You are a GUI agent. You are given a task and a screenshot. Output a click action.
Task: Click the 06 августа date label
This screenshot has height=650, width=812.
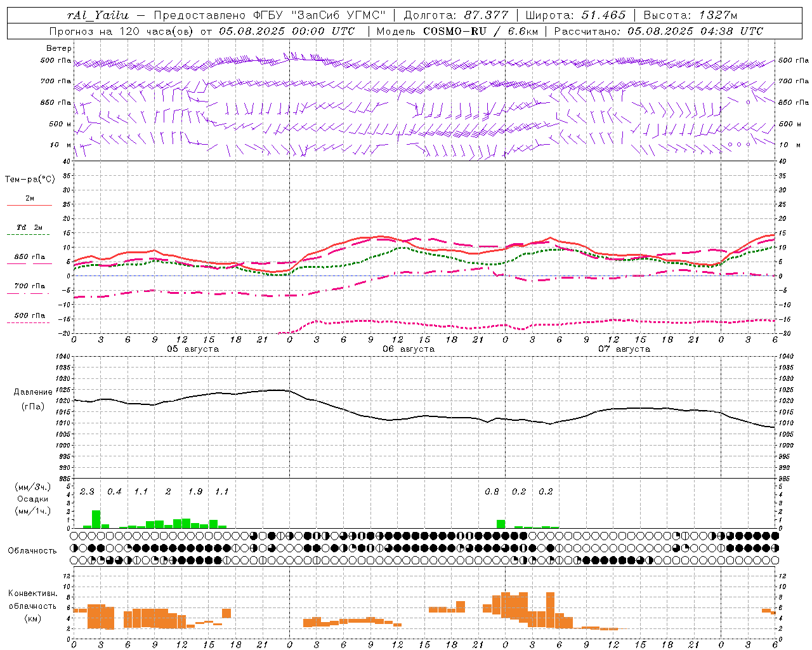409,349
